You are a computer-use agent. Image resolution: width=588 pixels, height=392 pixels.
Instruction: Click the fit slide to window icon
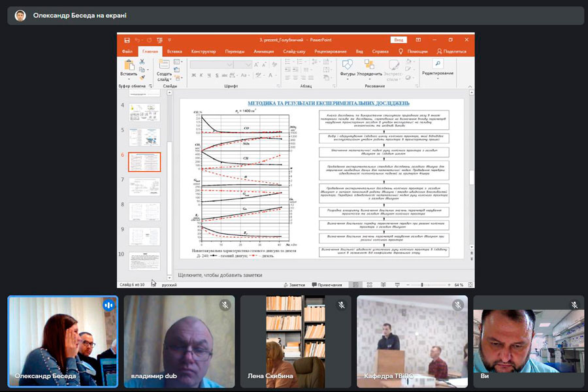470,285
